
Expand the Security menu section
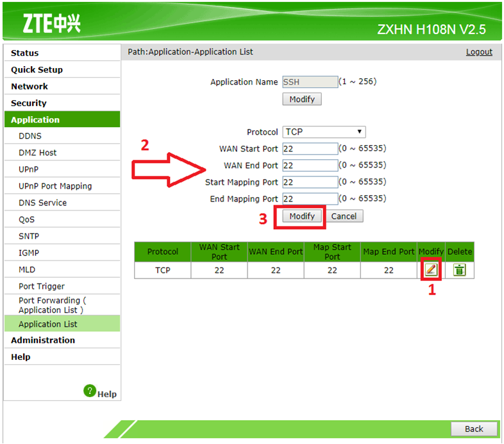(29, 103)
